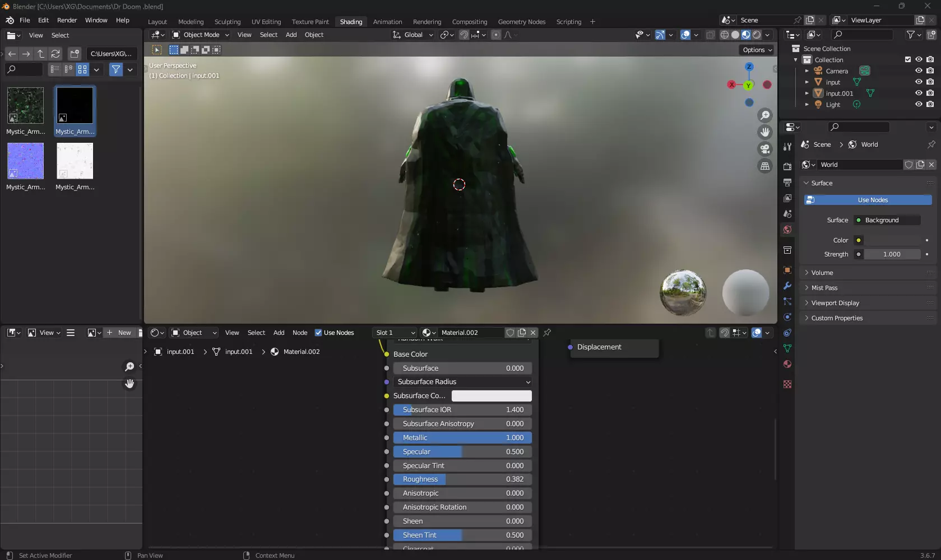Go to parent directory arrow
Viewport: 941px width, 560px height.
(x=41, y=54)
